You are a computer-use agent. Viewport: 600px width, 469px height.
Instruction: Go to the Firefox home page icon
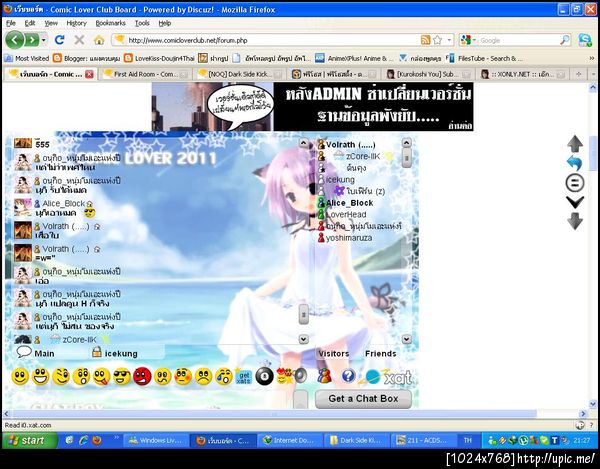[99, 40]
